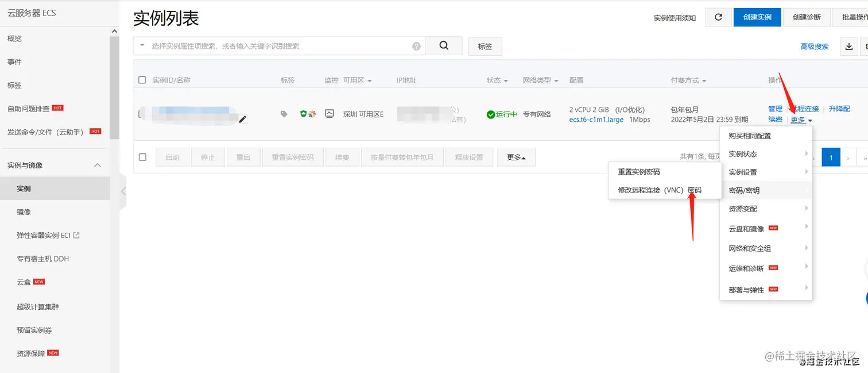Click the bottom 启动 button
The width and height of the screenshot is (868, 373).
pos(172,157)
